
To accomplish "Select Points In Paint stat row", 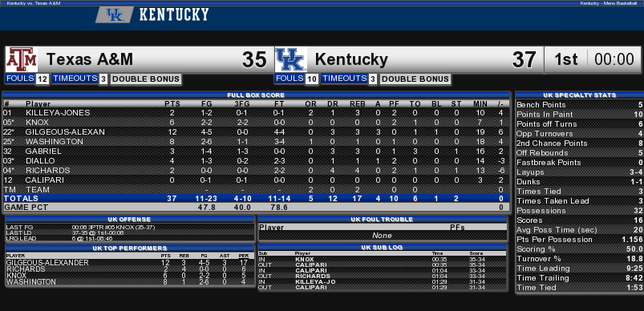I will click(579, 115).
